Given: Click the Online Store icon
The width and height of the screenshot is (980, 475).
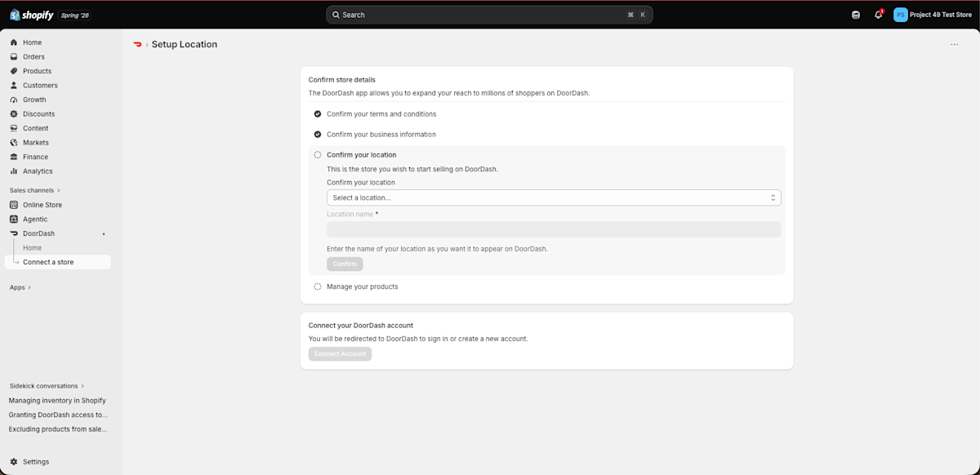Looking at the screenshot, I should (x=14, y=205).
